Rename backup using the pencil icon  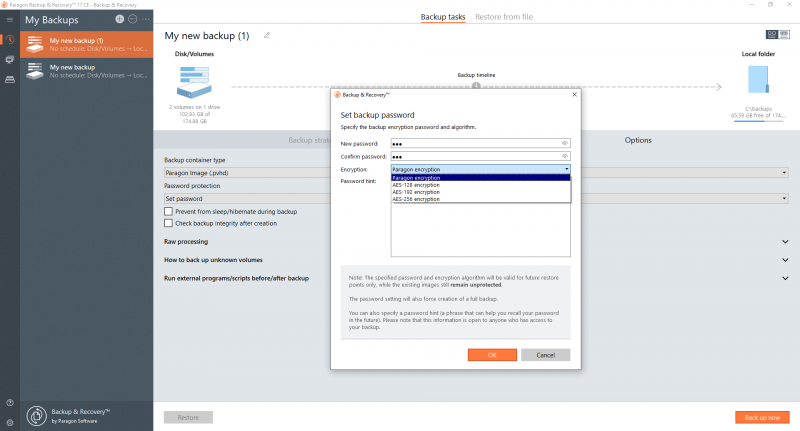click(267, 35)
